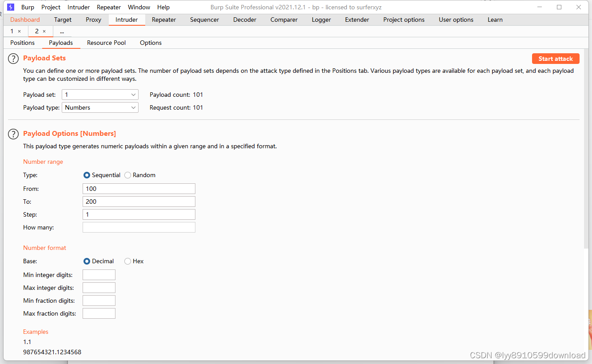This screenshot has width=592, height=364.
Task: Open the Burp menu
Action: coord(28,7)
